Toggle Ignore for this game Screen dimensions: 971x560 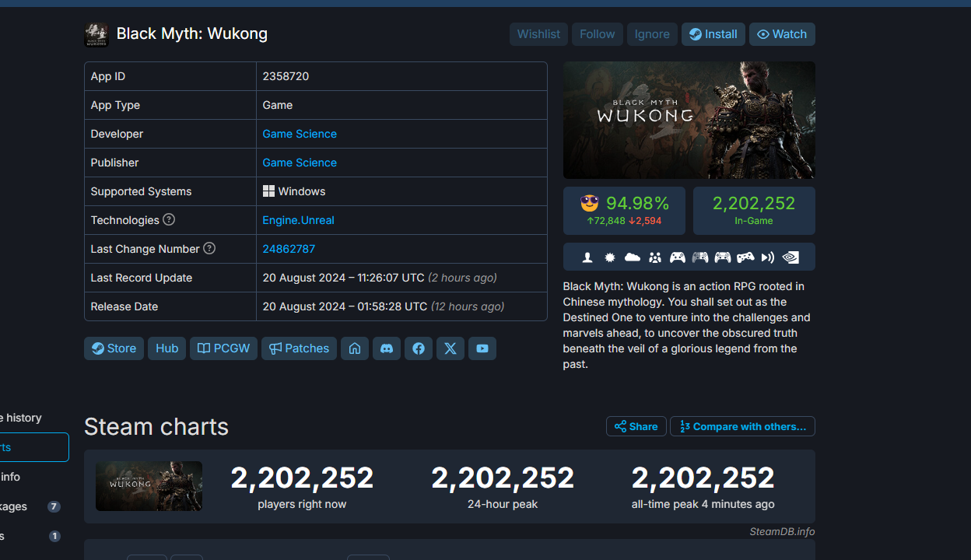coord(652,34)
